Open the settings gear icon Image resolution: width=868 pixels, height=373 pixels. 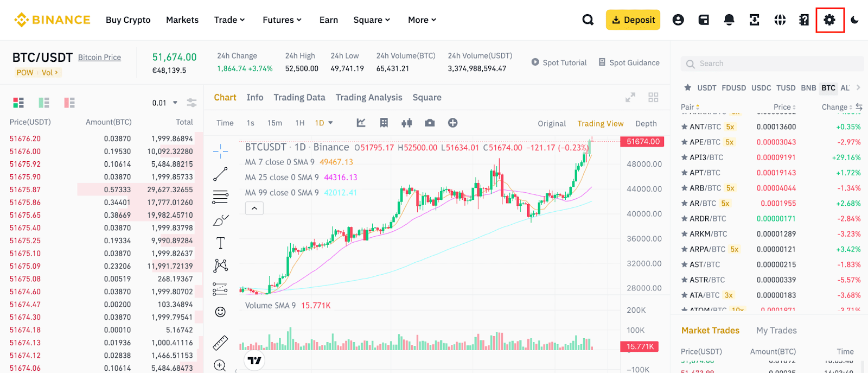click(829, 20)
